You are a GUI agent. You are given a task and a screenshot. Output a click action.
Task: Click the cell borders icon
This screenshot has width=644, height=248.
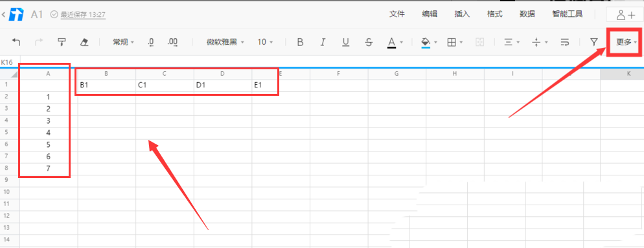point(452,42)
